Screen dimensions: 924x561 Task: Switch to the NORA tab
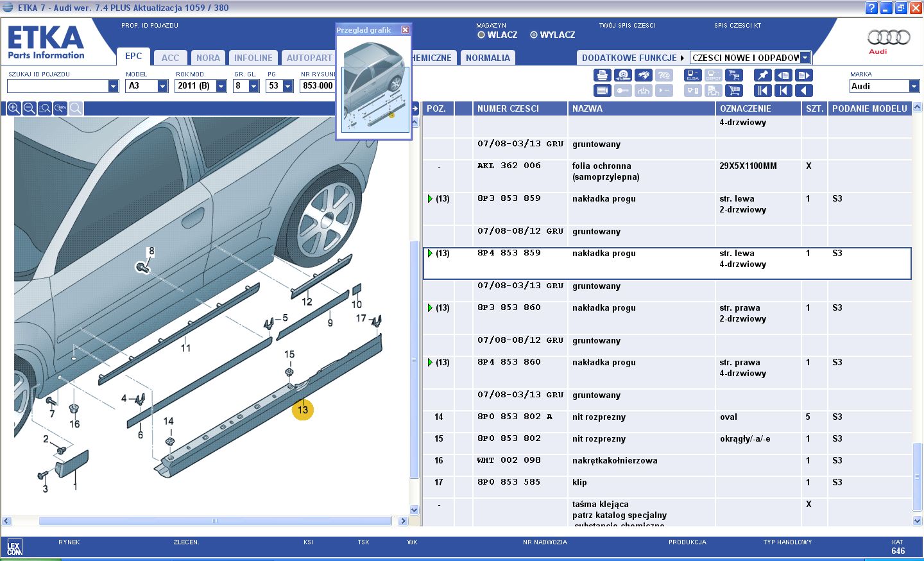[x=208, y=58]
